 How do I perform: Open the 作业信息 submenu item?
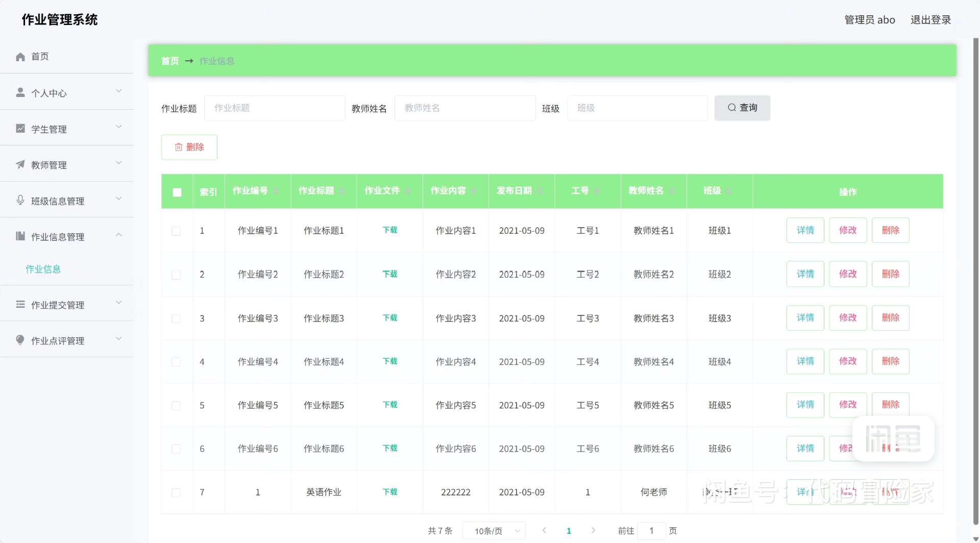[43, 269]
